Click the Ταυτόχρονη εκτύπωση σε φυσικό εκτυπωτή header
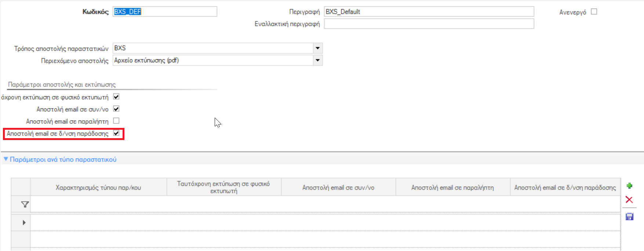This screenshot has width=644, height=251. pos(224,187)
